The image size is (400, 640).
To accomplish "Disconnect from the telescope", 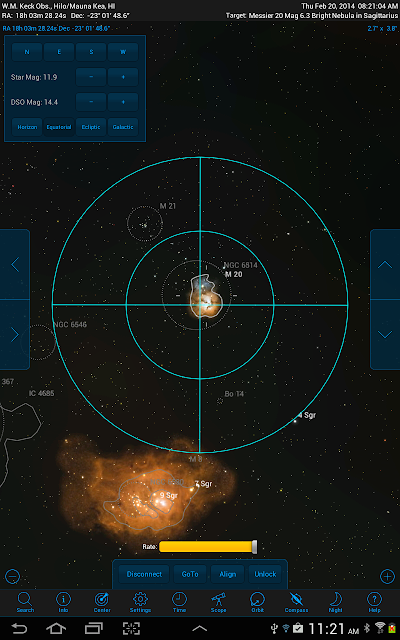I will (x=144, y=574).
